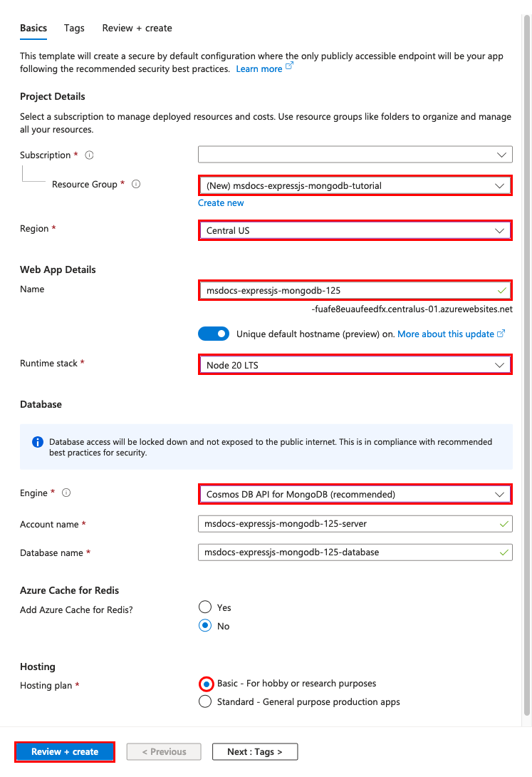Select the Standard hosting plan option
Viewport: 532px width, 777px height.
point(205,701)
